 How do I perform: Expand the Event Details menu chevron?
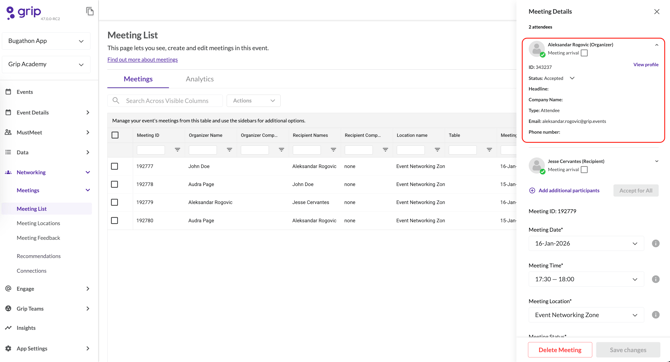point(88,112)
